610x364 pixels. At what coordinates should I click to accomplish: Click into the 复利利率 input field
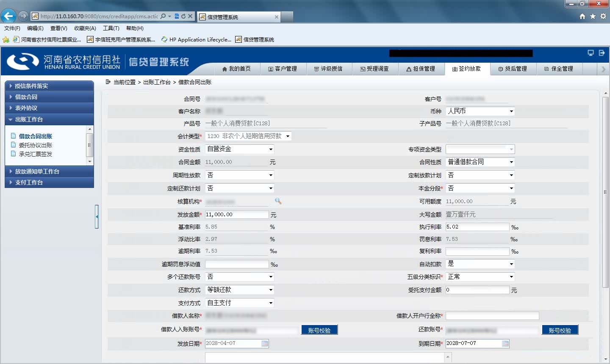(x=477, y=251)
